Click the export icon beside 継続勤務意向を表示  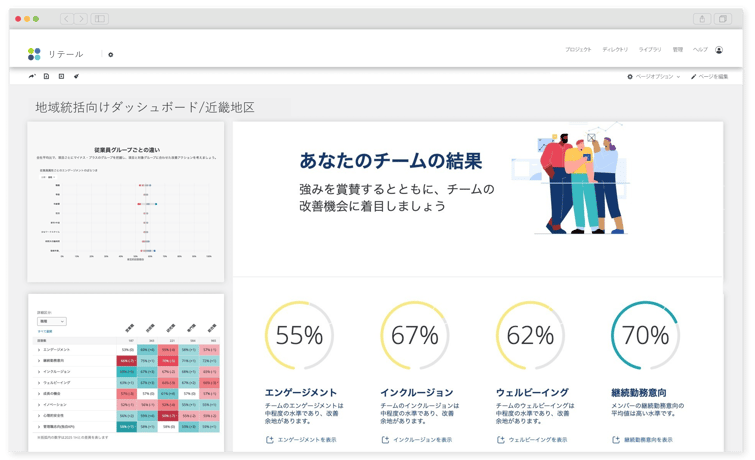[616, 440]
